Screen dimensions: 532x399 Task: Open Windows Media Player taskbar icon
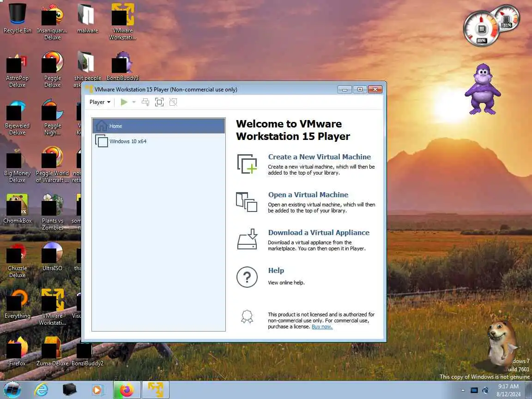pyautogui.click(x=97, y=390)
